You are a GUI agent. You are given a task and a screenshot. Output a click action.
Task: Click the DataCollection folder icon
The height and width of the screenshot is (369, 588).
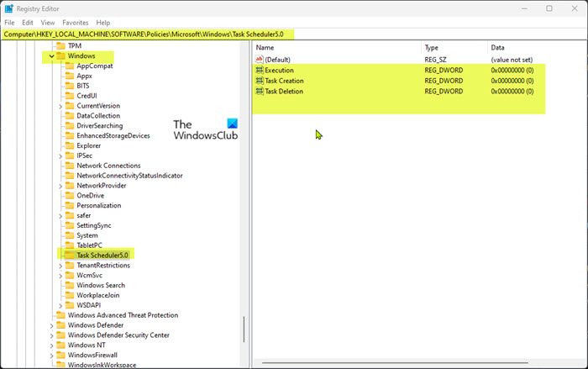coord(70,116)
